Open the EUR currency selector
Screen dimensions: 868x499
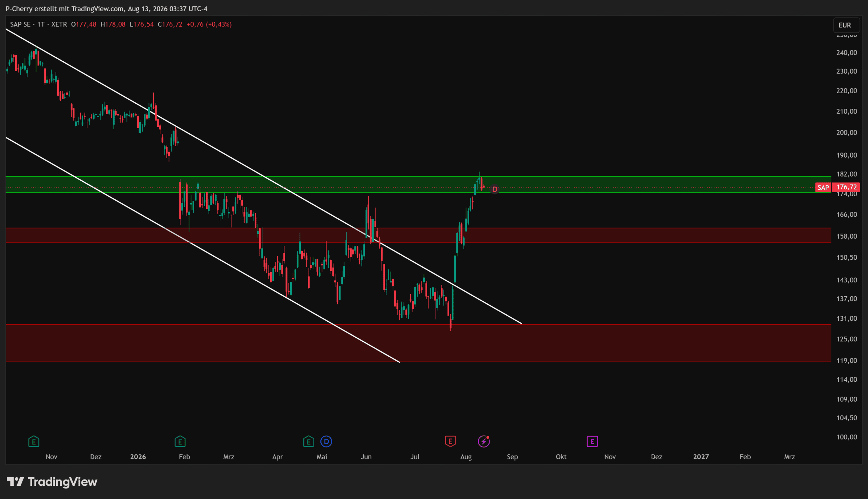[x=847, y=25]
